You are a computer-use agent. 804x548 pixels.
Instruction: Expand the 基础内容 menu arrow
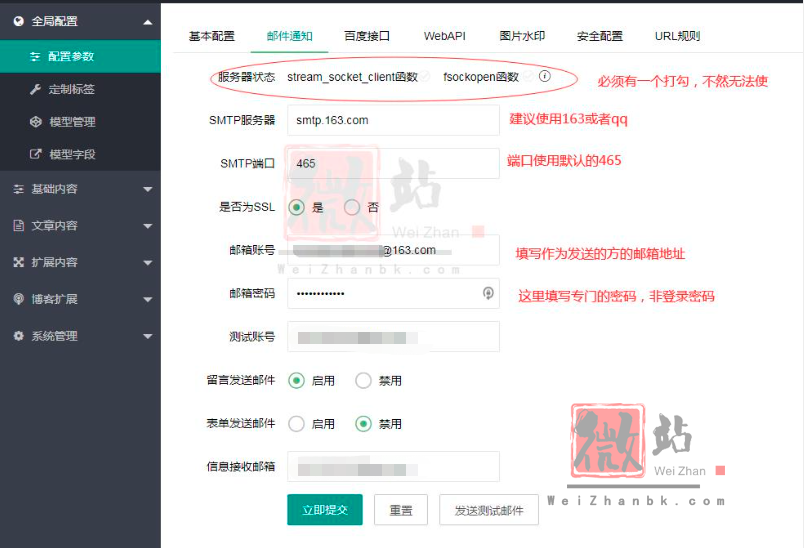148,190
